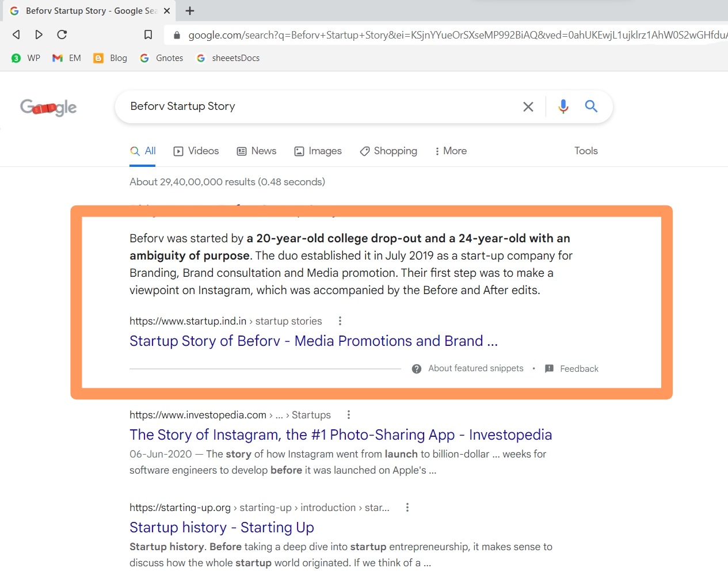Click the Feedback flag icon

click(549, 369)
